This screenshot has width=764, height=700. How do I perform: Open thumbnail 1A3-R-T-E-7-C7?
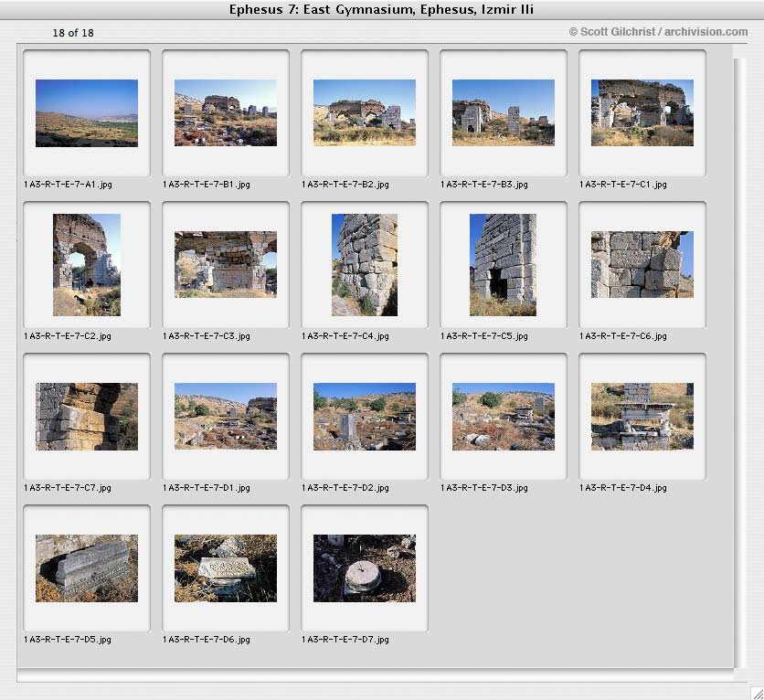click(87, 417)
